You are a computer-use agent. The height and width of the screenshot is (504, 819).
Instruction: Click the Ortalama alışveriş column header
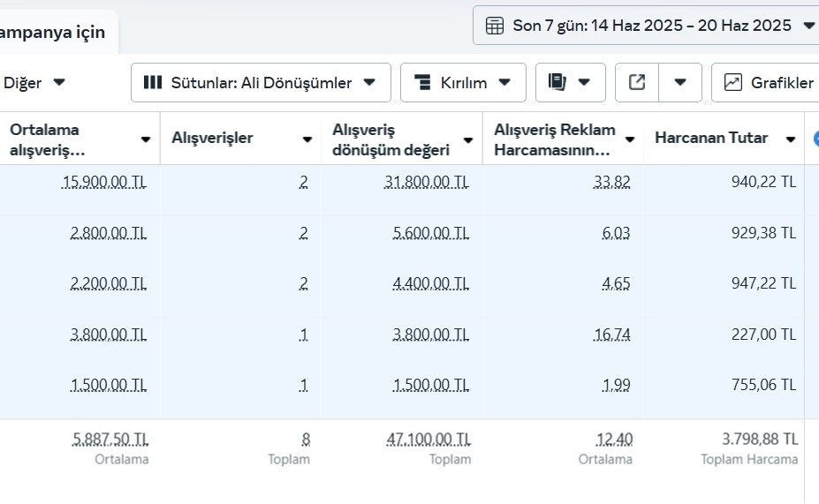tap(80, 139)
